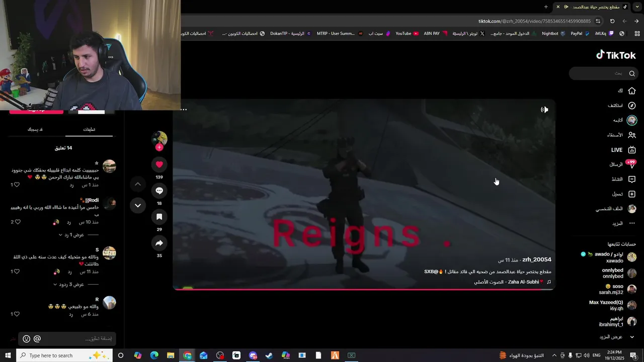The width and height of the screenshot is (644, 362).
Task: Like Rodi's comment with its heart
Action: coord(17,222)
